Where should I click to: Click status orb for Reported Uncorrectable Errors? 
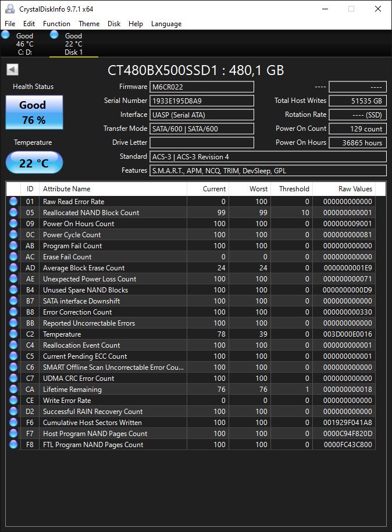[x=13, y=323]
